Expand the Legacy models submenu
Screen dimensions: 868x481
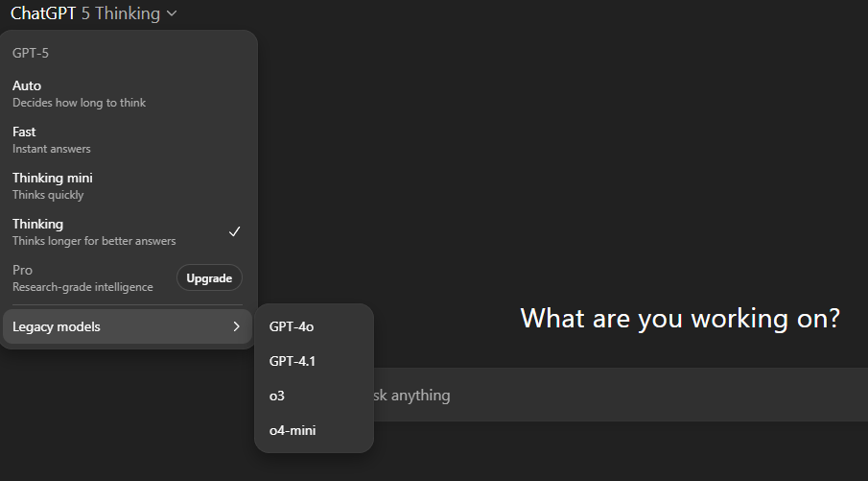pyautogui.click(x=128, y=327)
